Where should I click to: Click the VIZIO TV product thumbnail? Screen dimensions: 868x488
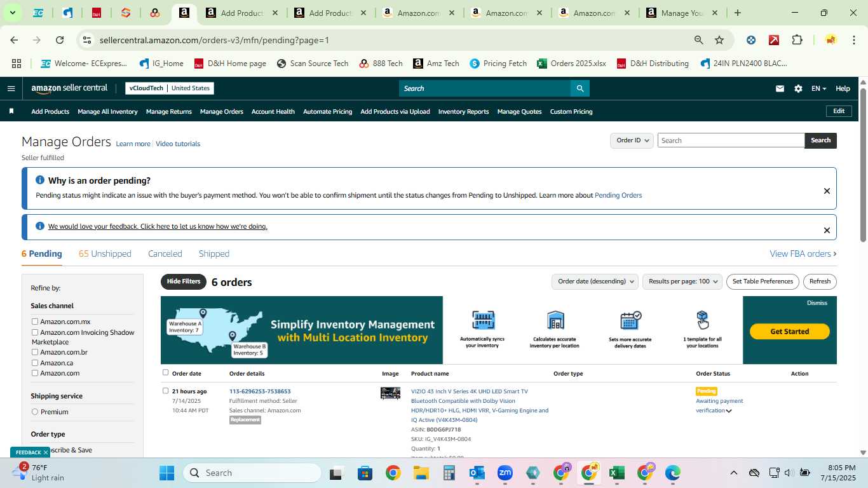coord(390,393)
